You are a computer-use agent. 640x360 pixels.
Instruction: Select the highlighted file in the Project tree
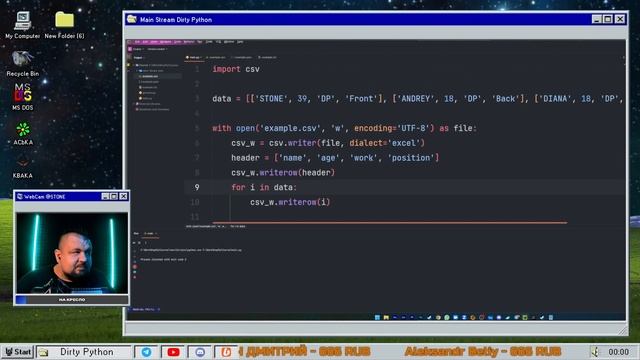(x=157, y=76)
